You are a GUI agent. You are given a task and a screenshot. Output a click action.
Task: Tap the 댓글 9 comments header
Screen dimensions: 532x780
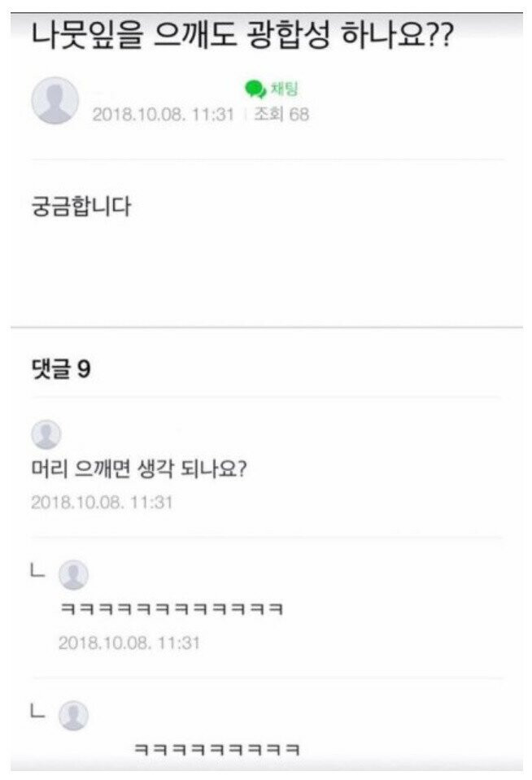60,369
